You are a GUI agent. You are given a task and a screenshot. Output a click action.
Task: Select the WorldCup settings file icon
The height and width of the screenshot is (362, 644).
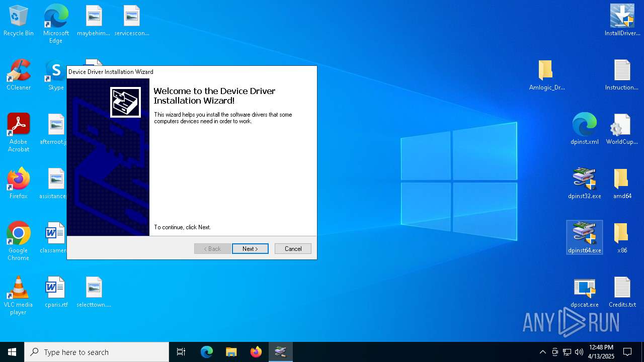[622, 130]
